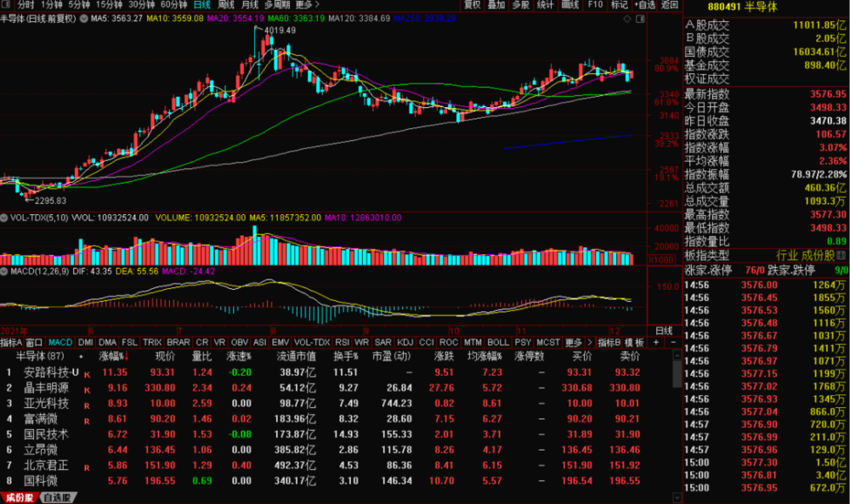
Task: Click the K marker beside 安路科技-U
Action: (87, 373)
